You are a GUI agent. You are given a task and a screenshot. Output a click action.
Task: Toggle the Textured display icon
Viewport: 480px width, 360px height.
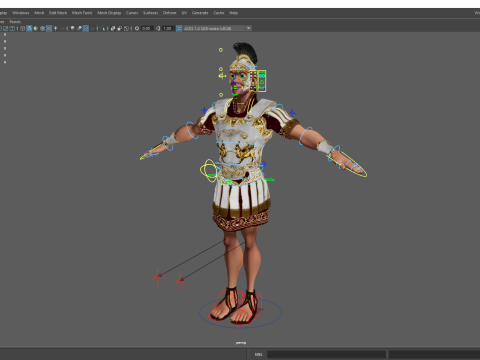pyautogui.click(x=49, y=28)
